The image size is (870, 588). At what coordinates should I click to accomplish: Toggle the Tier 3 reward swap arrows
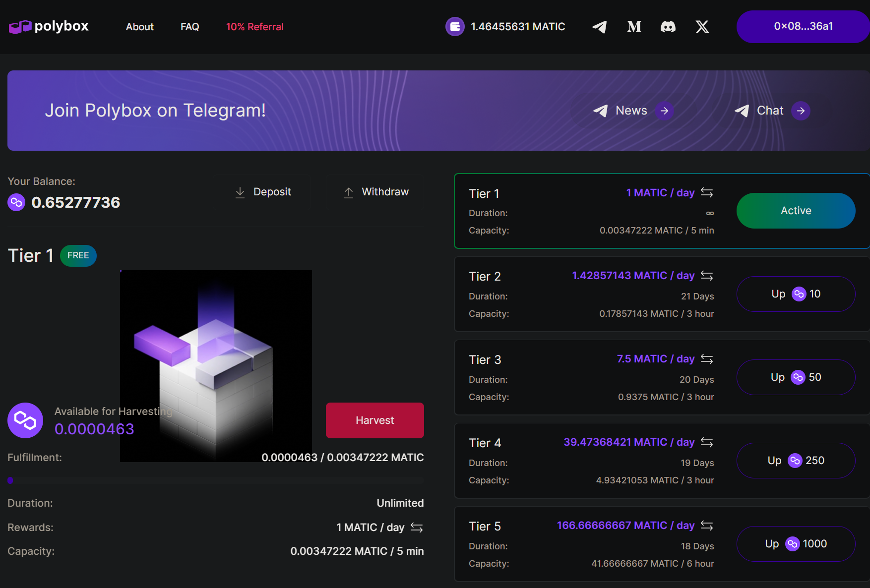click(707, 358)
